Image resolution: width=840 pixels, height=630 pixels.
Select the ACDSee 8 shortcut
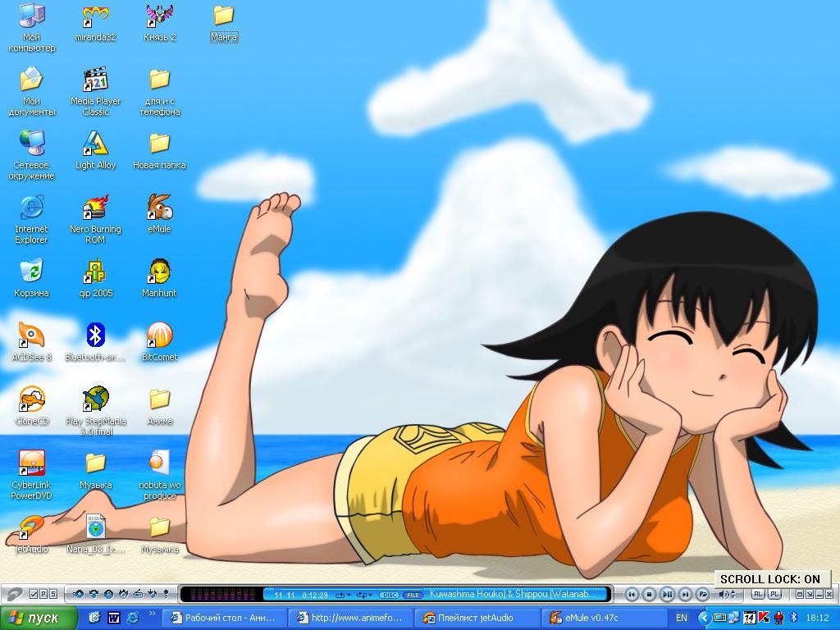pos(31,342)
